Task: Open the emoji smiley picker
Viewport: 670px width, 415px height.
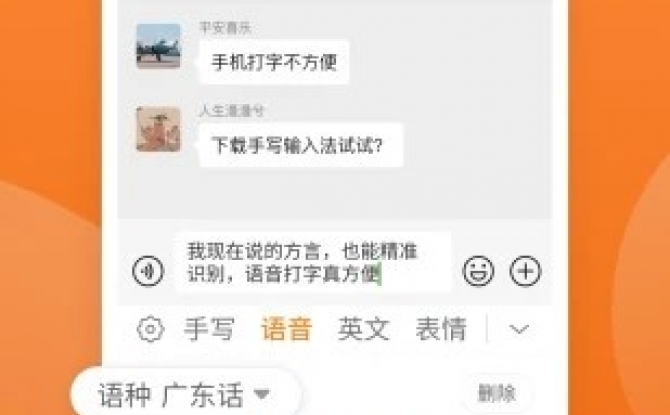Action: pos(479,271)
